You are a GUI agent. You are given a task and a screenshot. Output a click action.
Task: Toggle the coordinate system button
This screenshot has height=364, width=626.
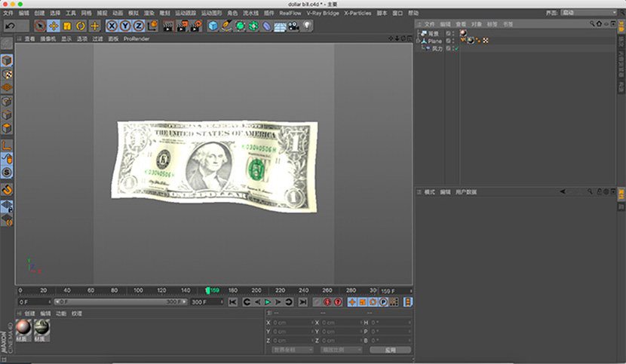pyautogui.click(x=152, y=26)
